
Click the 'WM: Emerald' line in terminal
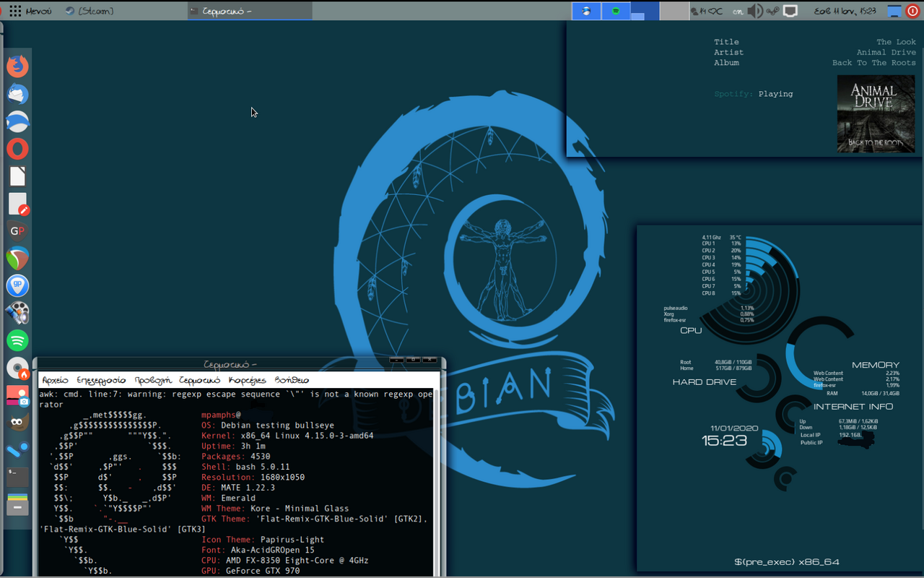point(228,498)
